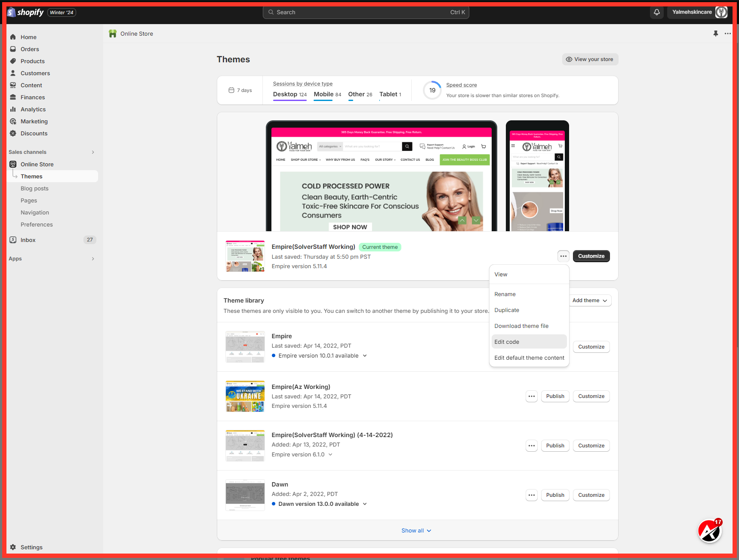Image resolution: width=739 pixels, height=560 pixels.
Task: Go to Discounts via sidebar icon
Action: click(13, 133)
